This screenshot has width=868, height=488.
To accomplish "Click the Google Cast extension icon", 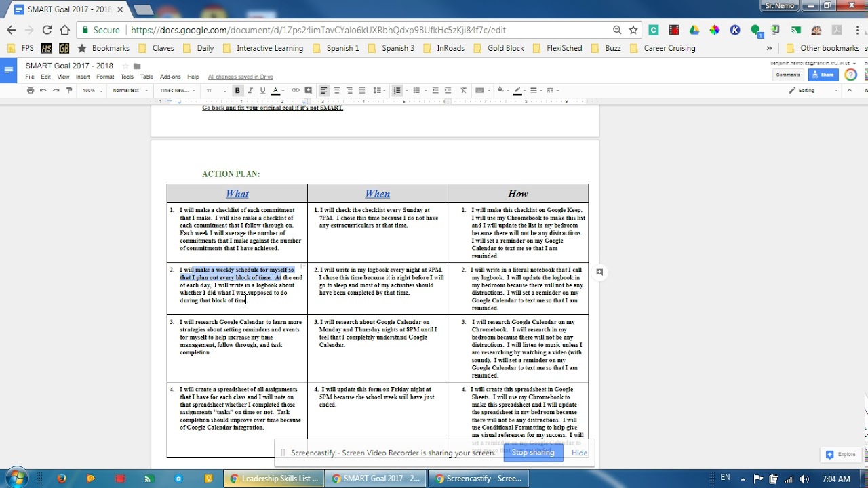I will 796,30.
